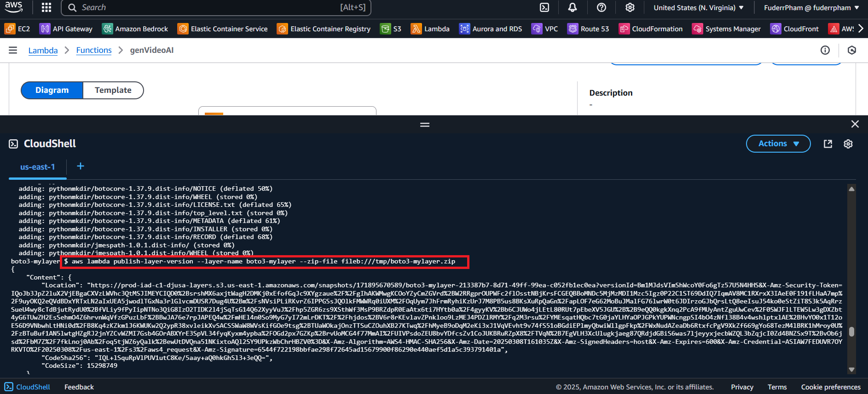The width and height of the screenshot is (868, 394).
Task: Open the Elastic Container Service shortcut
Action: pos(223,29)
